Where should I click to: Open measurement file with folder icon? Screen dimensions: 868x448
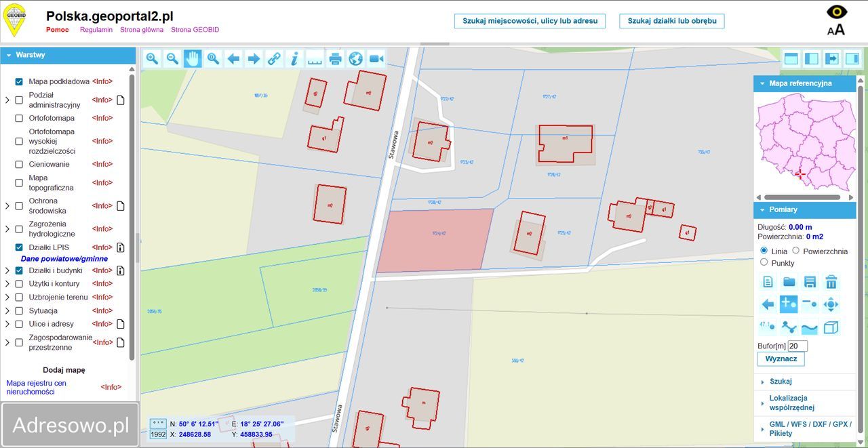pyautogui.click(x=789, y=282)
